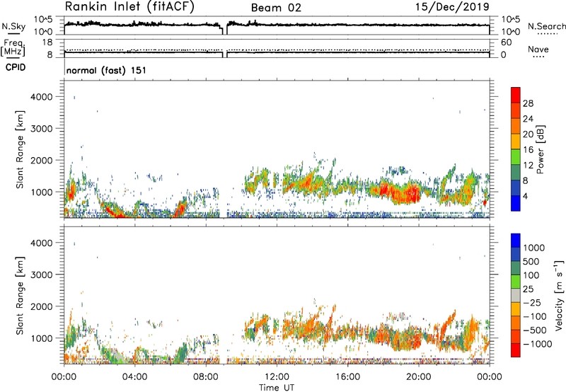The image size is (566, 392).
Task: Click the '20:00' time axis tick label
Action: click(419, 377)
